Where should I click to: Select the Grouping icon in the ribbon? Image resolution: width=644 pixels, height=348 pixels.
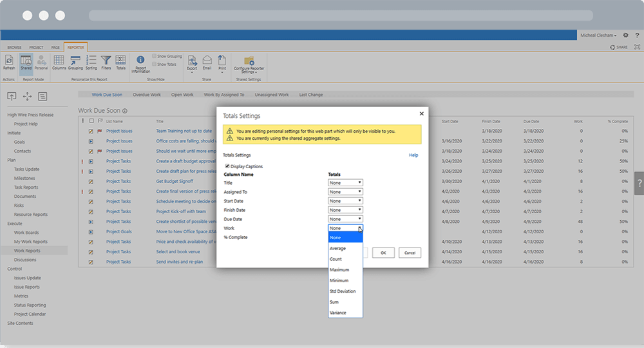(x=75, y=61)
